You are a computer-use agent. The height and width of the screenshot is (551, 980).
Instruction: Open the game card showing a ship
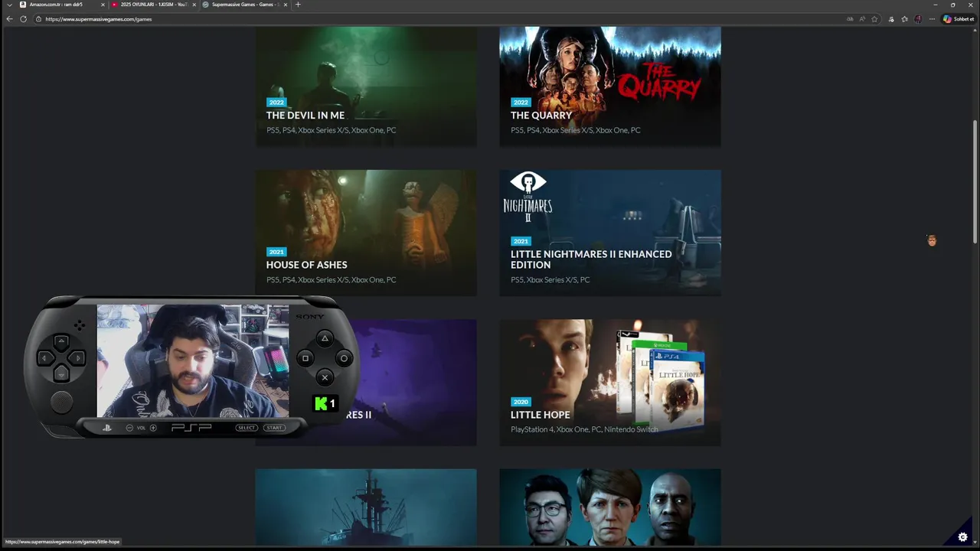366,507
